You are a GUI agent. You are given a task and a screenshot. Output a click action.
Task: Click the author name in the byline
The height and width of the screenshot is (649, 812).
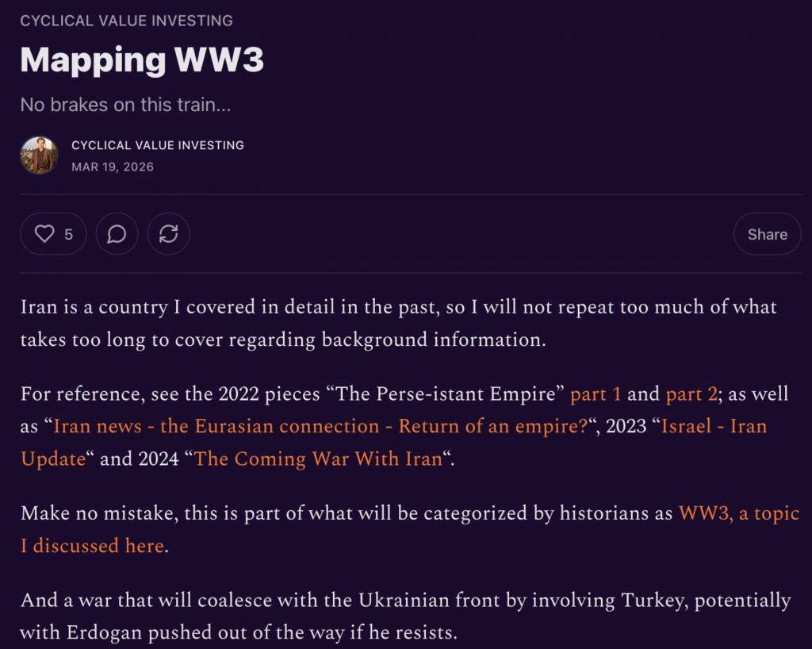click(x=157, y=145)
